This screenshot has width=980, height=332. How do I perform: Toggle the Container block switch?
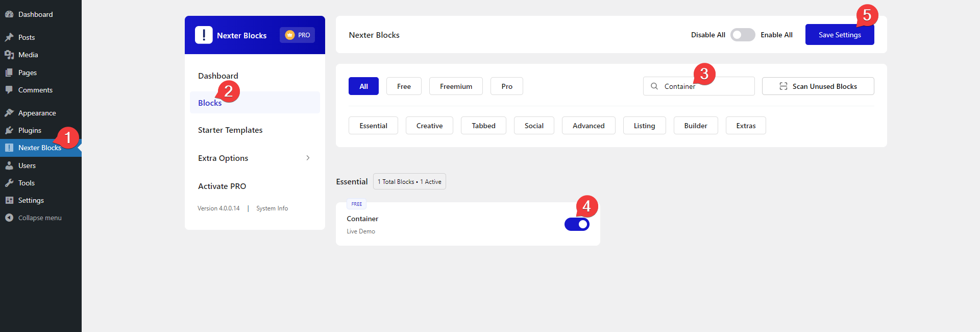click(577, 224)
